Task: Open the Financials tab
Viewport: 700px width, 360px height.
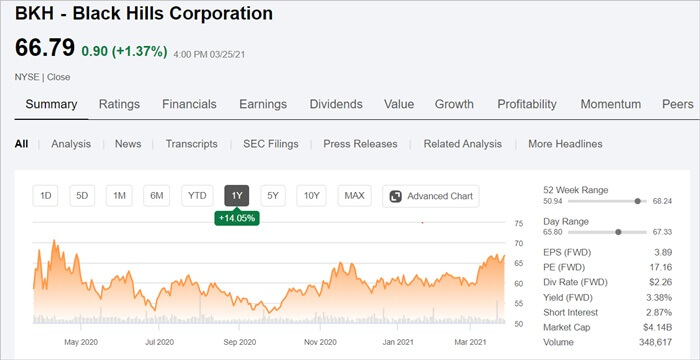Action: point(189,105)
